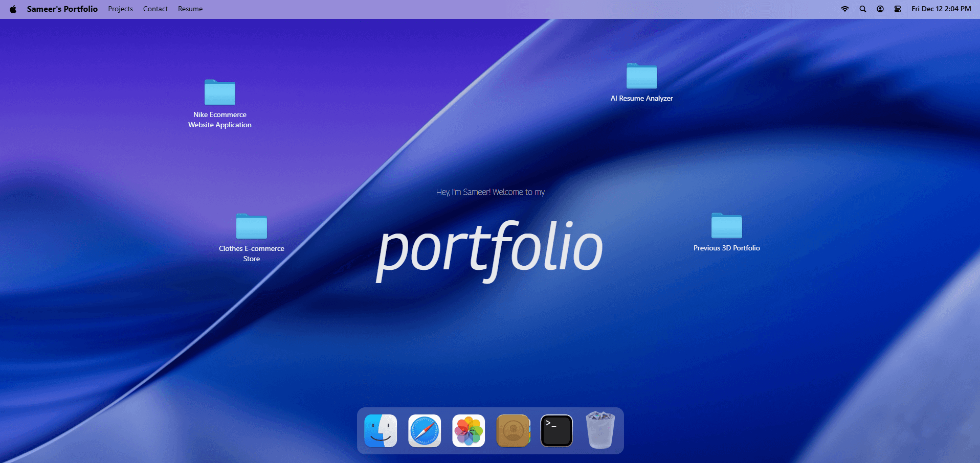Open the Contact menu item
Viewport: 980px width, 463px height.
click(155, 9)
